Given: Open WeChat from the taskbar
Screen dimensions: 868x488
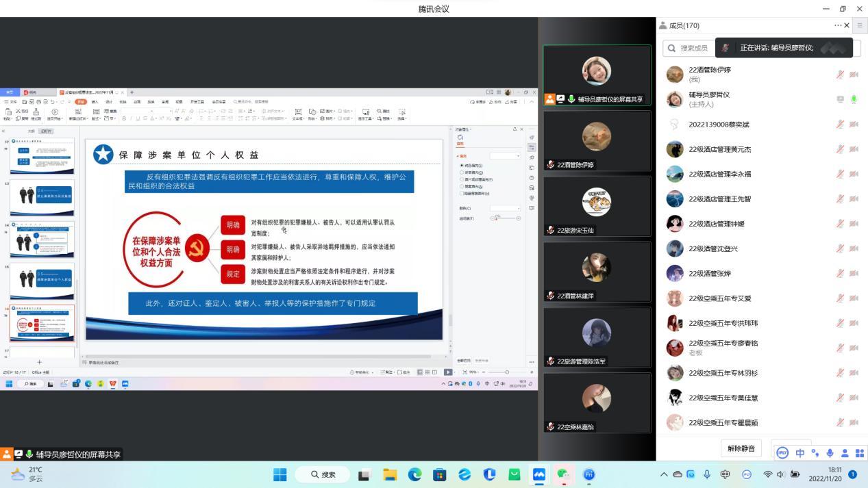Looking at the screenshot, I should pos(563,474).
